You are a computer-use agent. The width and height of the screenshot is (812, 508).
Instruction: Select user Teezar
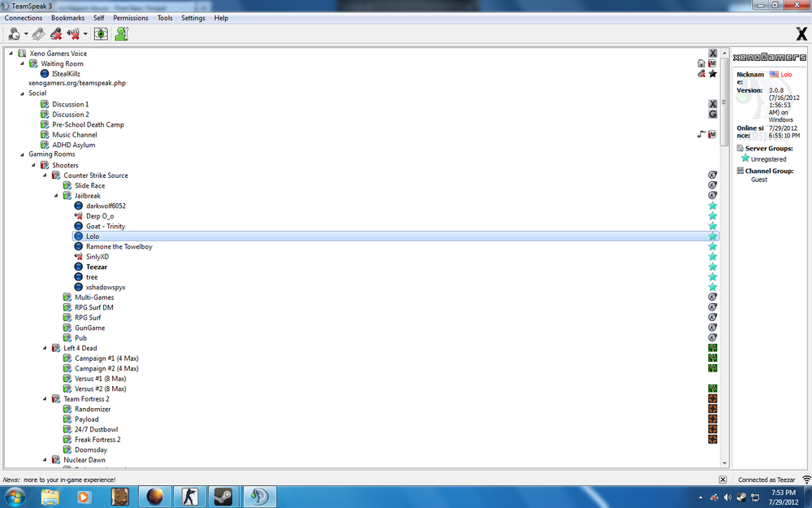[x=97, y=267]
